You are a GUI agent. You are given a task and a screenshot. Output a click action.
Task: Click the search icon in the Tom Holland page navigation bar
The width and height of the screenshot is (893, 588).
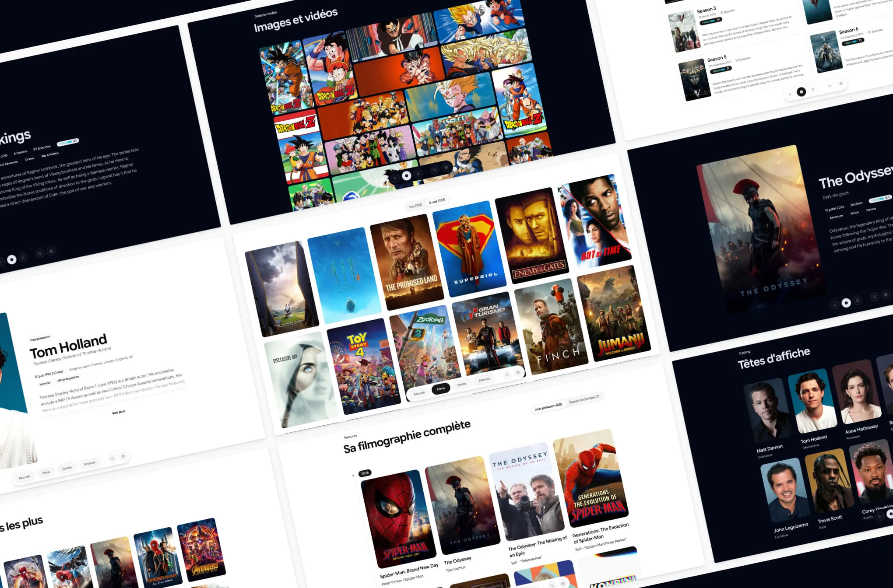[113, 458]
